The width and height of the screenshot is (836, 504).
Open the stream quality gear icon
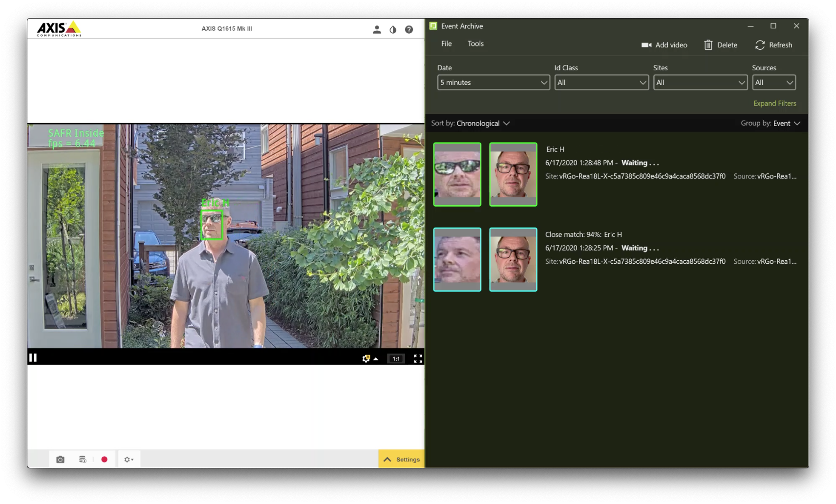366,358
